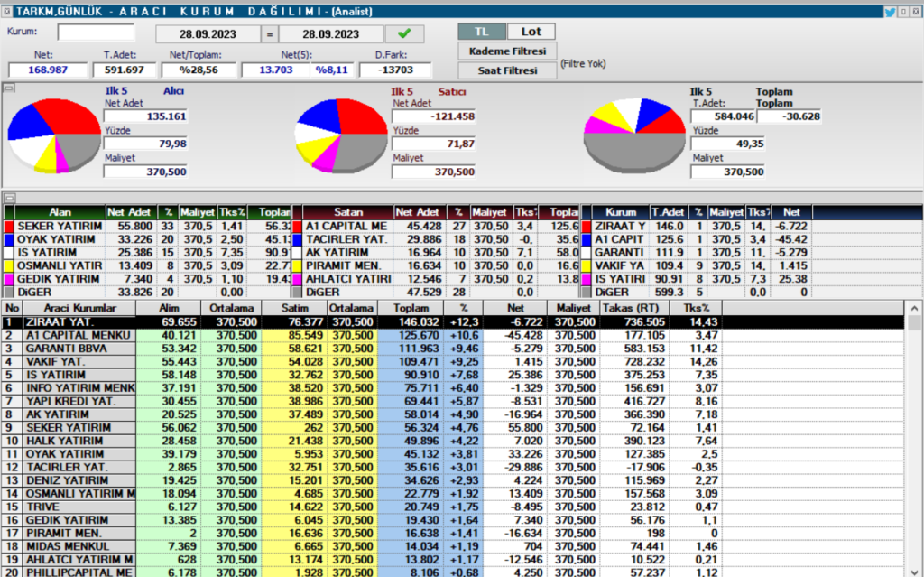
Task: Click the Ilk 5 Satıcı pie chart
Action: tap(343, 135)
